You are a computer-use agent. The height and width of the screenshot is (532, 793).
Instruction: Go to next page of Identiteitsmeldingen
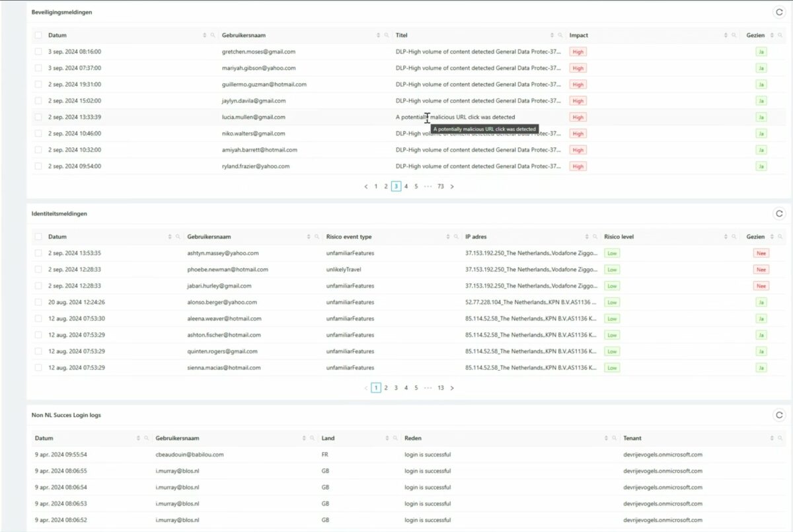tap(452, 388)
